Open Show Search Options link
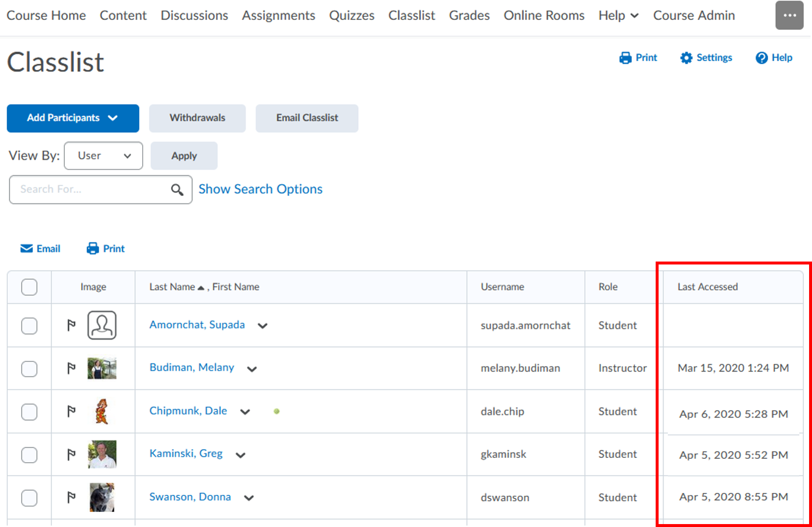Screen dimensions: 812x527 click(260, 189)
